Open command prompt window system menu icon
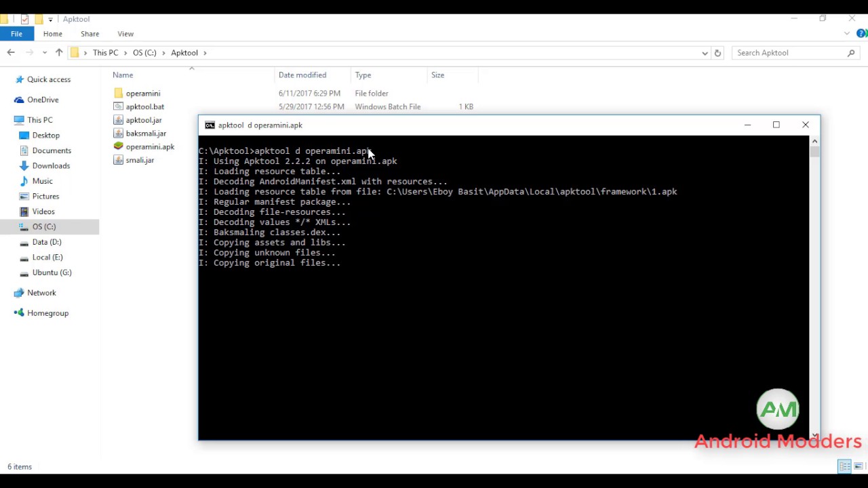868x488 pixels. pyautogui.click(x=210, y=125)
